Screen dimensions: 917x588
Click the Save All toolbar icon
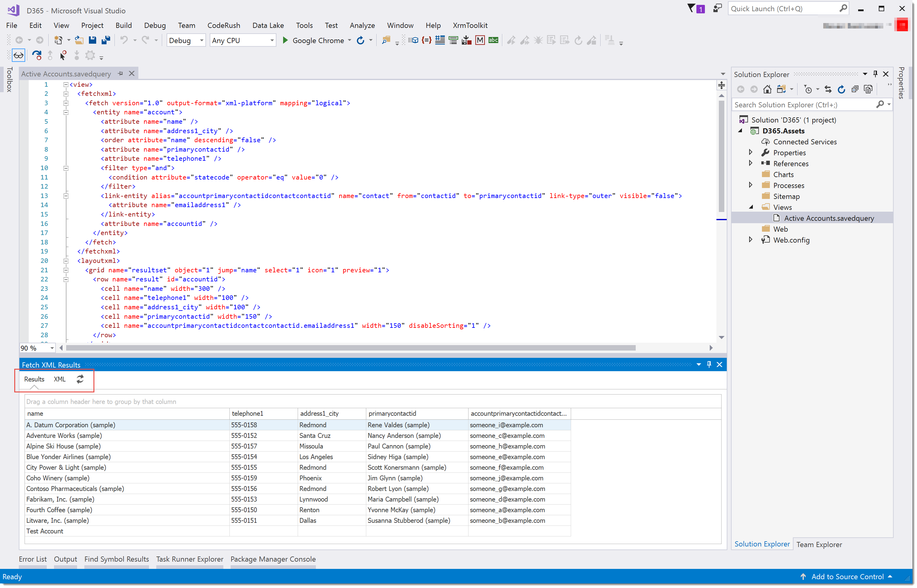pyautogui.click(x=106, y=40)
